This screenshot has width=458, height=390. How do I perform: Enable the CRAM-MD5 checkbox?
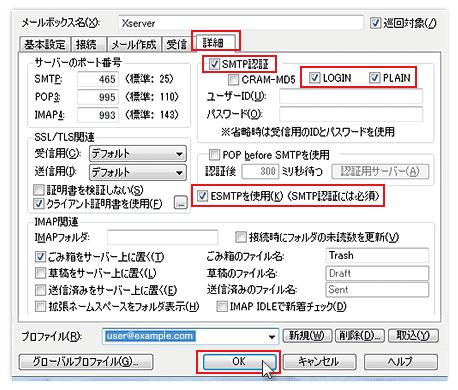233,79
